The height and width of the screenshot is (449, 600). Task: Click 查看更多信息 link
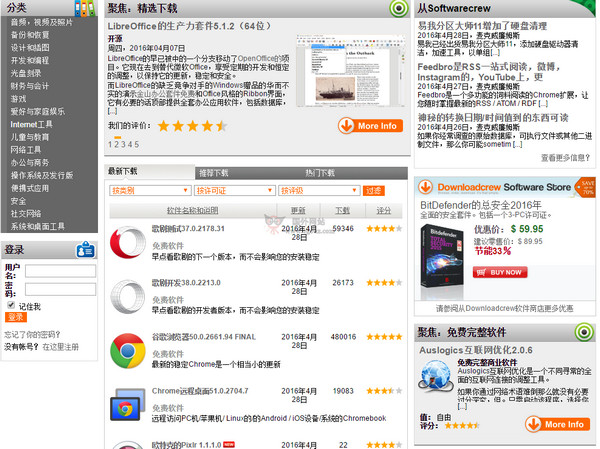tap(565, 157)
